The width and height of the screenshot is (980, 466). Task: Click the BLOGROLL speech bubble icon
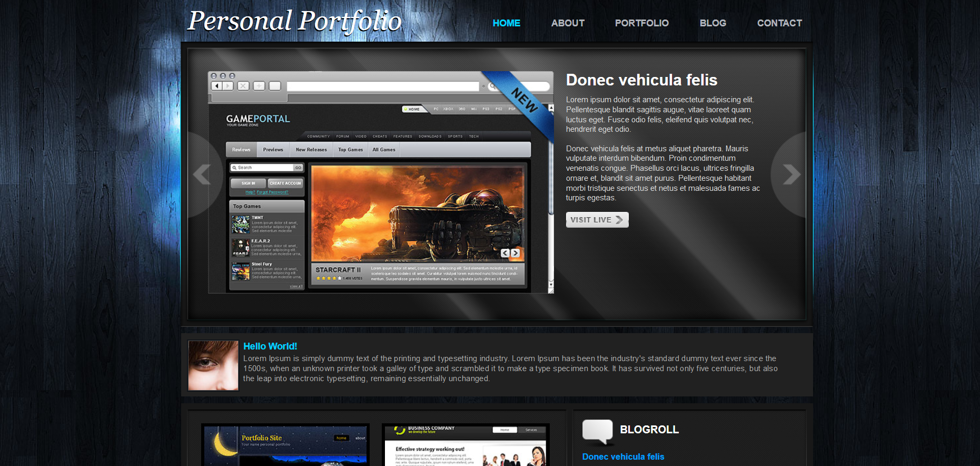coord(597,431)
